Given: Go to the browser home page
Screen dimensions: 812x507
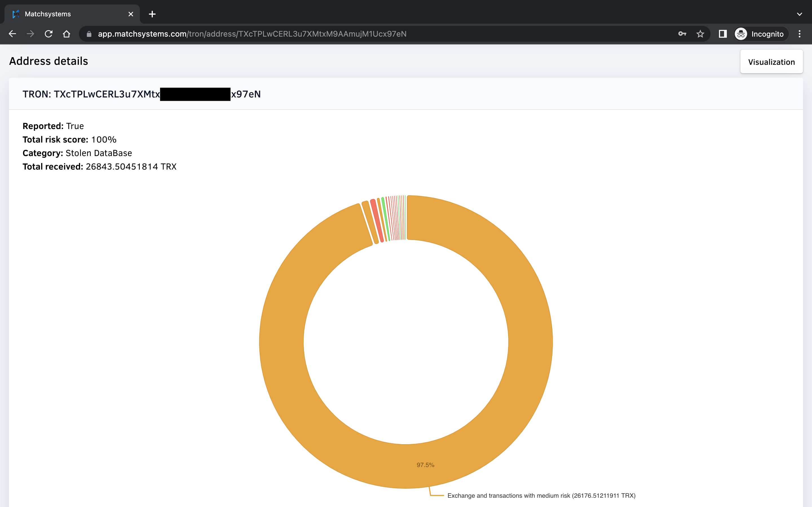Looking at the screenshot, I should 67,34.
